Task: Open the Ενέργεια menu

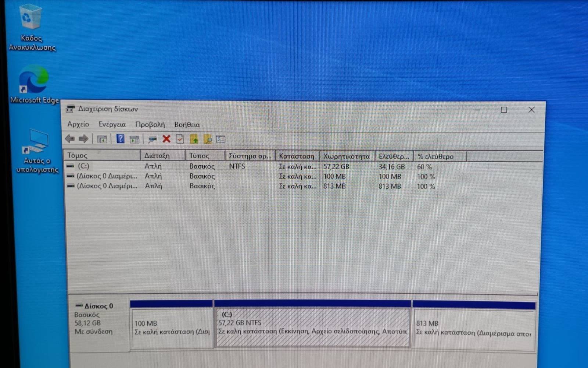Action: 112,124
